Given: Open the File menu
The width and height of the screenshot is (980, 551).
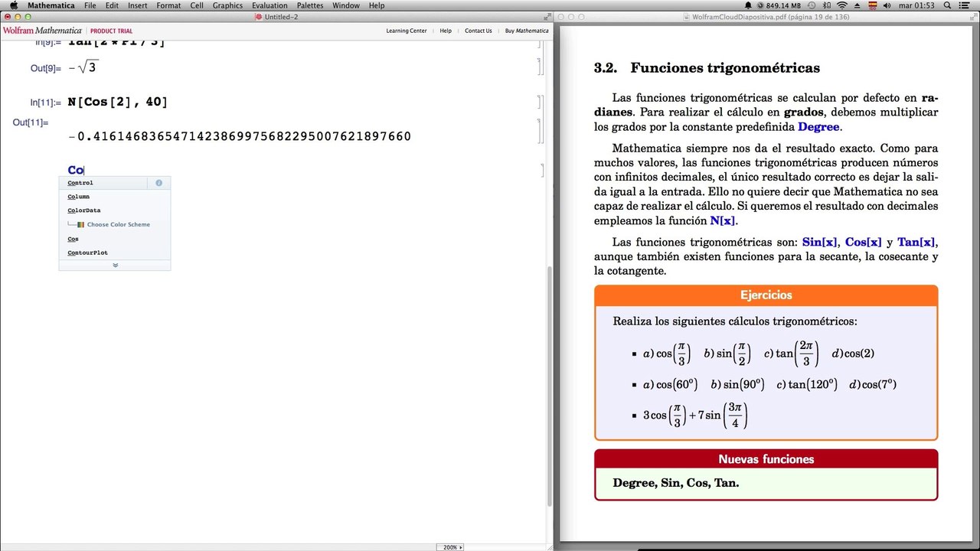Looking at the screenshot, I should (x=90, y=5).
